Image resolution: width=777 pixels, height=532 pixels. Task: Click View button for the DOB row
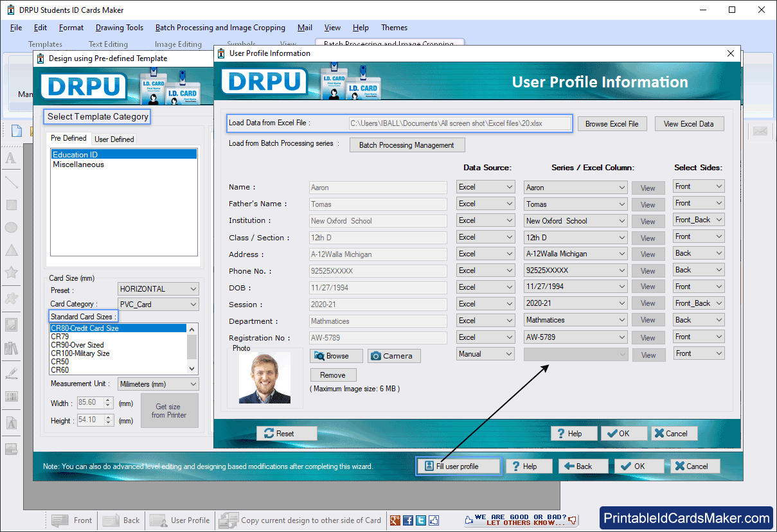(648, 287)
